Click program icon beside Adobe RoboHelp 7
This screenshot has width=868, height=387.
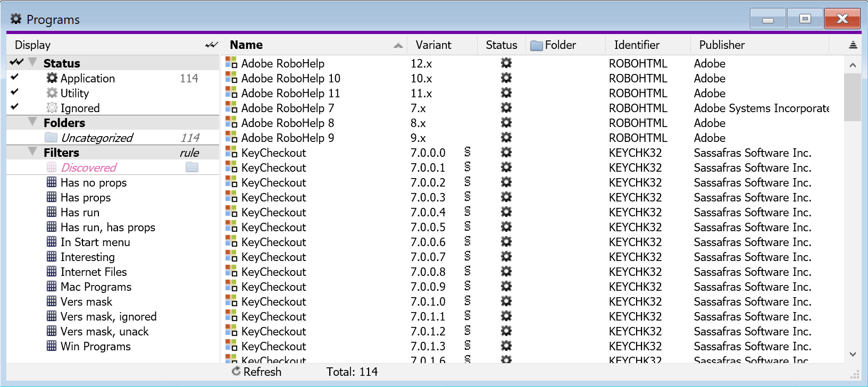[x=231, y=108]
